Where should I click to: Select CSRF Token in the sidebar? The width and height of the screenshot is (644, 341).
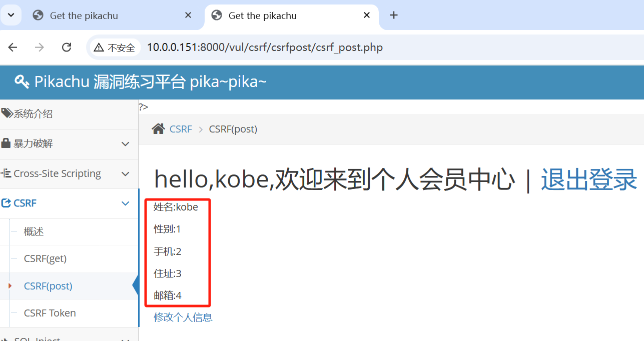coord(49,313)
